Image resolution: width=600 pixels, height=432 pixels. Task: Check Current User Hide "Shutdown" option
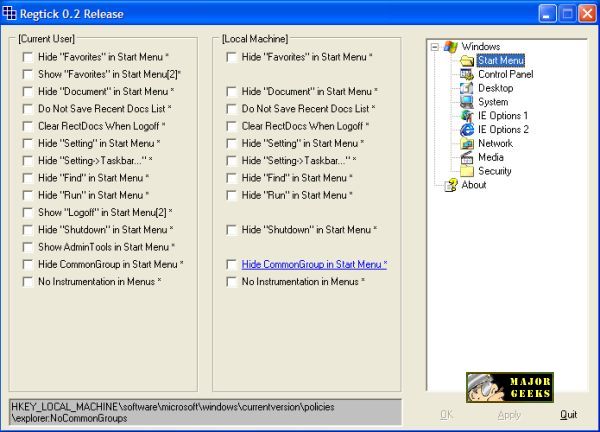pos(28,230)
